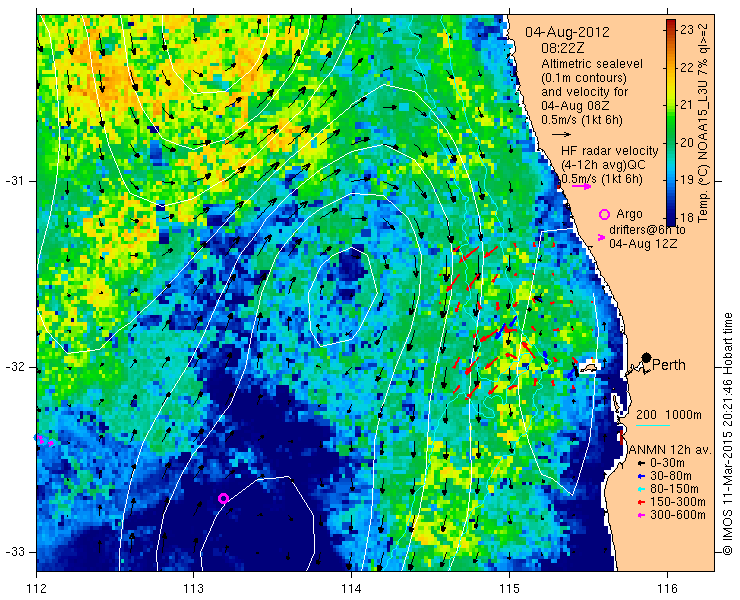Click the colorbar tick label 18
This screenshot has height=600, width=740.
[x=687, y=217]
